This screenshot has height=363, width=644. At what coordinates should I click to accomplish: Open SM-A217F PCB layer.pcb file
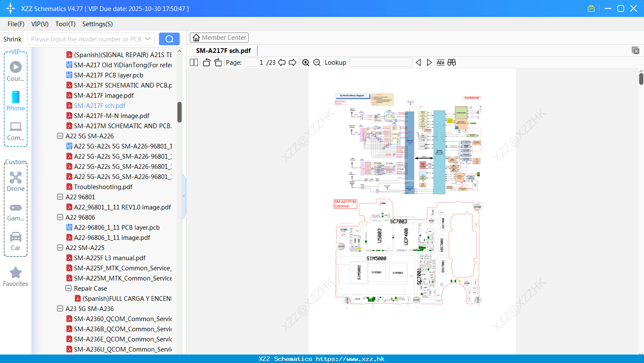pyautogui.click(x=109, y=75)
